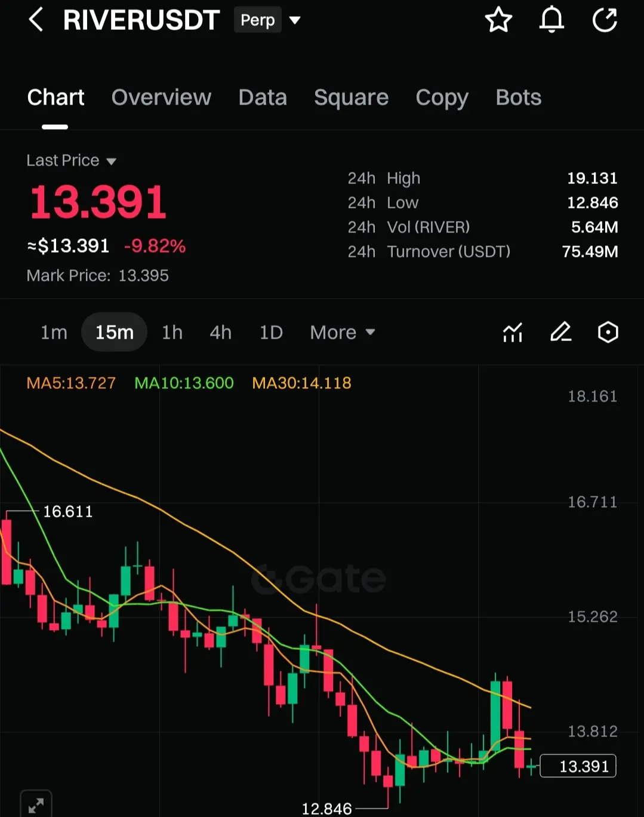Screen dimensions: 644x817
Task: Tap the MA30:14.118 indicator label
Action: (x=301, y=383)
